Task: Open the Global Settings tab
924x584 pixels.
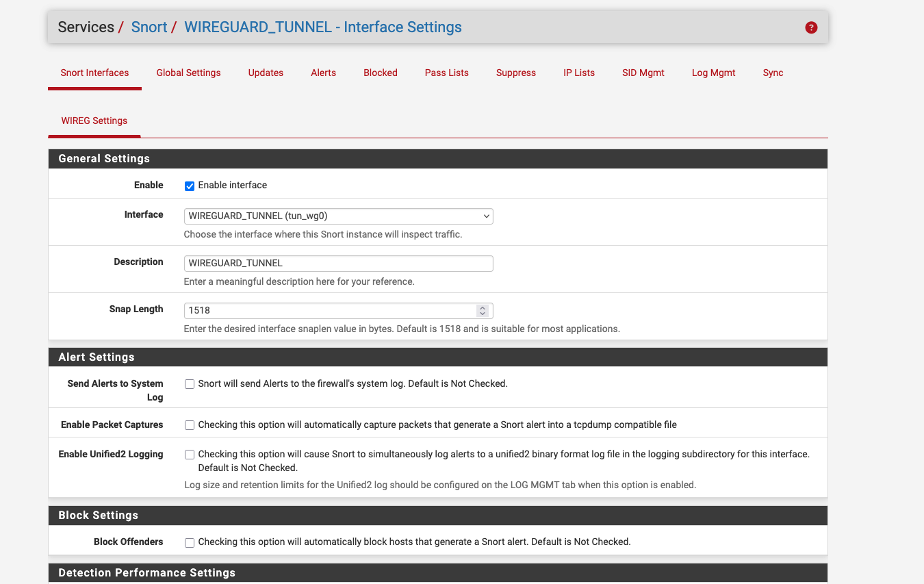Action: pyautogui.click(x=188, y=73)
